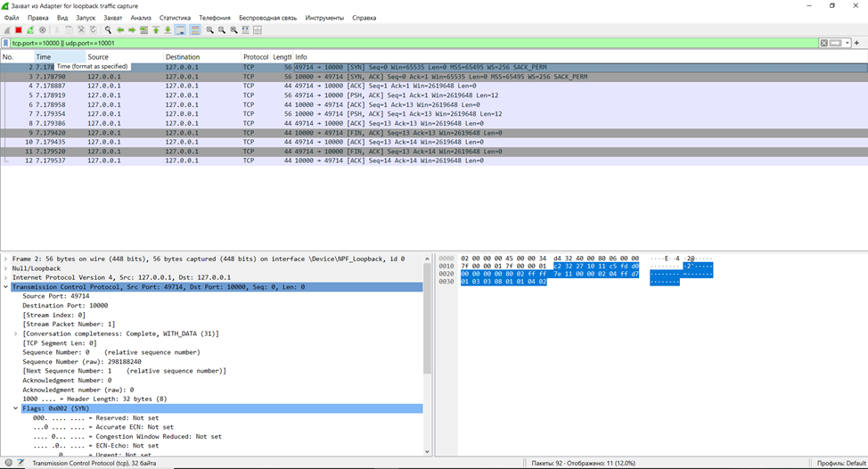Restart the current capture
The height and width of the screenshot is (469, 868).
tap(29, 29)
